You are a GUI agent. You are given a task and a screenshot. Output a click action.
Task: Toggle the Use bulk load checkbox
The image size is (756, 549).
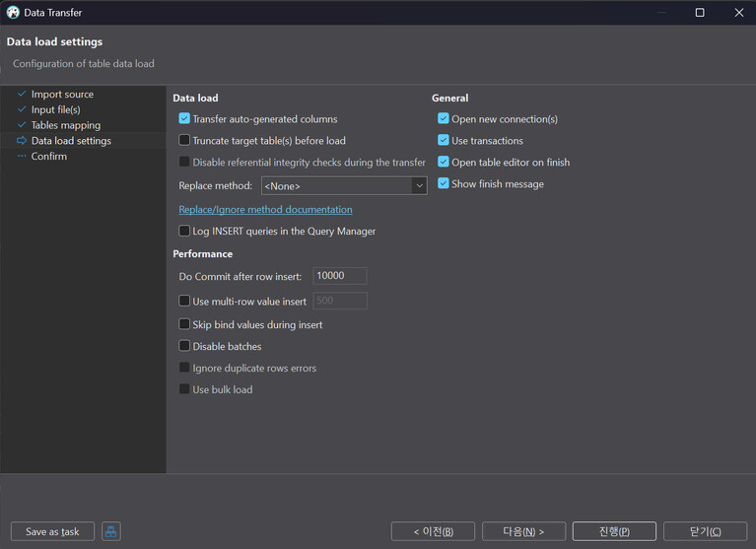click(184, 389)
